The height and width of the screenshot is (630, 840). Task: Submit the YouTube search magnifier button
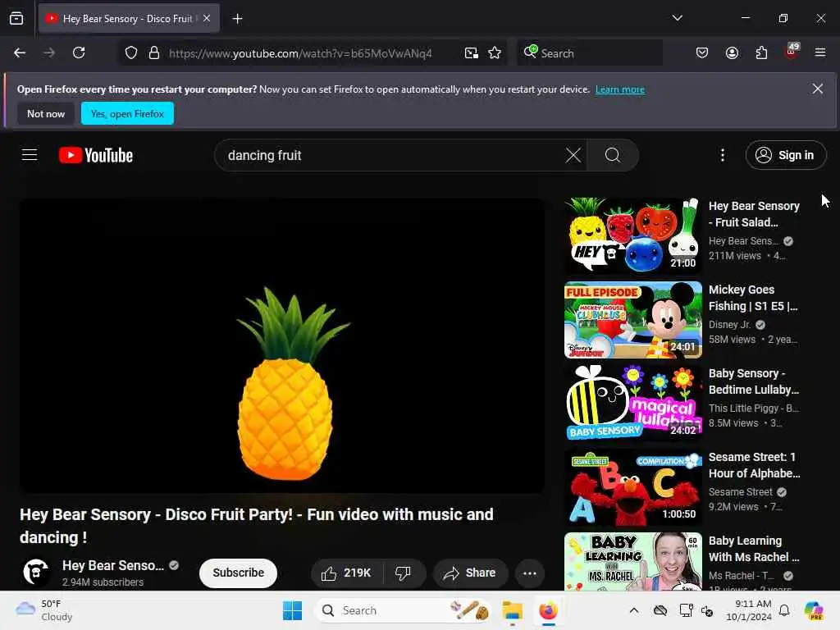click(x=613, y=155)
